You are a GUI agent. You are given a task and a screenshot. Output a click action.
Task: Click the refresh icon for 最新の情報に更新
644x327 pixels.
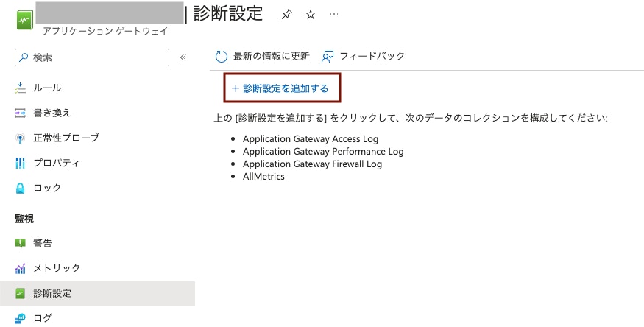point(222,57)
